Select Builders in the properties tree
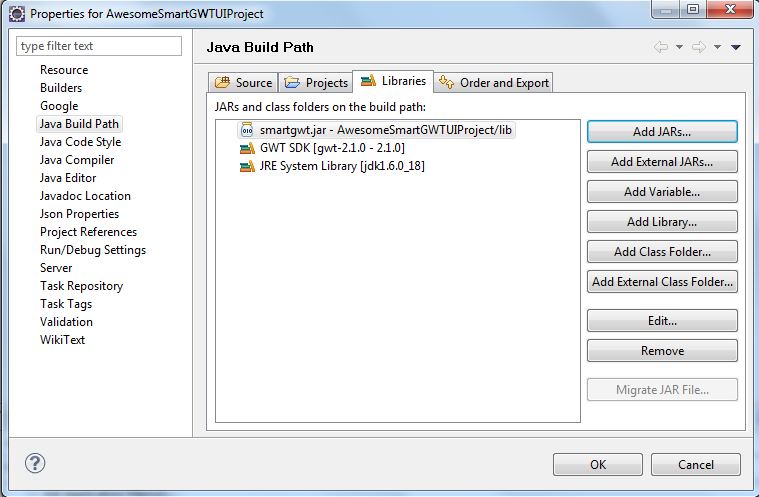Screen dimensions: 759x497 tap(61, 88)
